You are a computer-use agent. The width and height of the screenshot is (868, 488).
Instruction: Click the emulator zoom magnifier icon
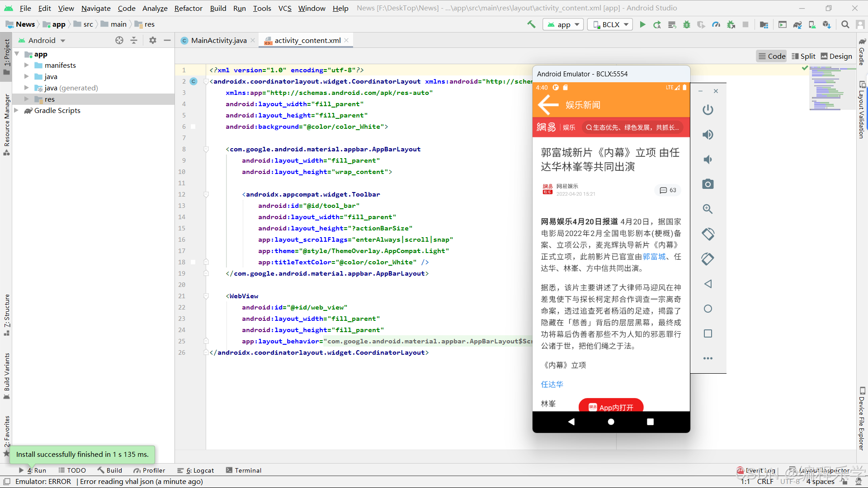[x=708, y=209]
